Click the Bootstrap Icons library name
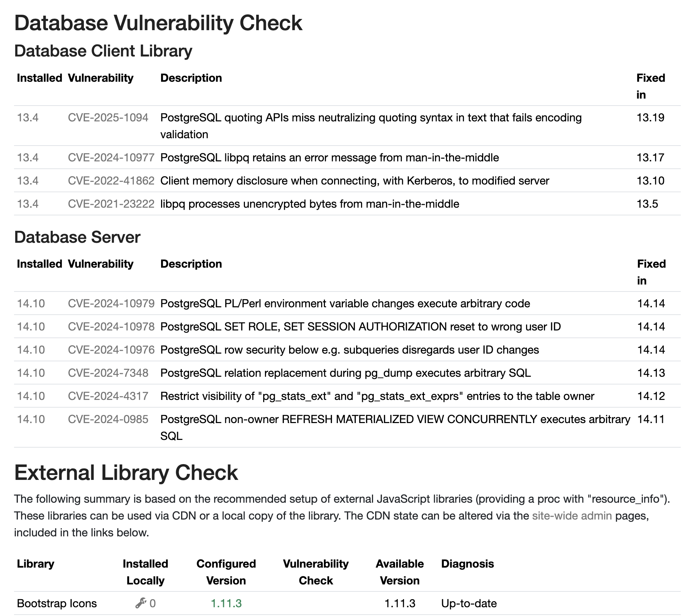The height and width of the screenshot is (616, 692). (x=57, y=603)
